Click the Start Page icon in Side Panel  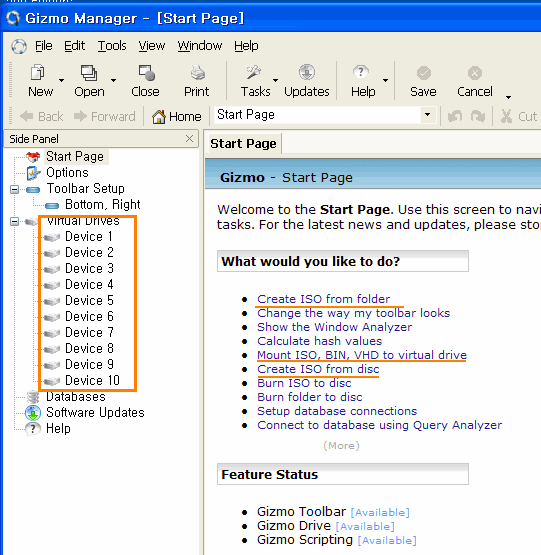pos(33,156)
